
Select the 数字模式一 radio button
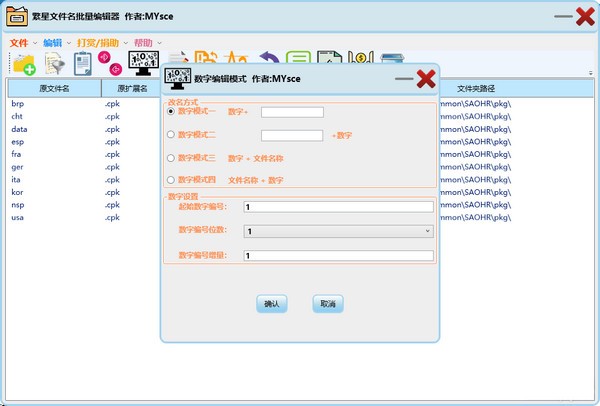pyautogui.click(x=171, y=111)
